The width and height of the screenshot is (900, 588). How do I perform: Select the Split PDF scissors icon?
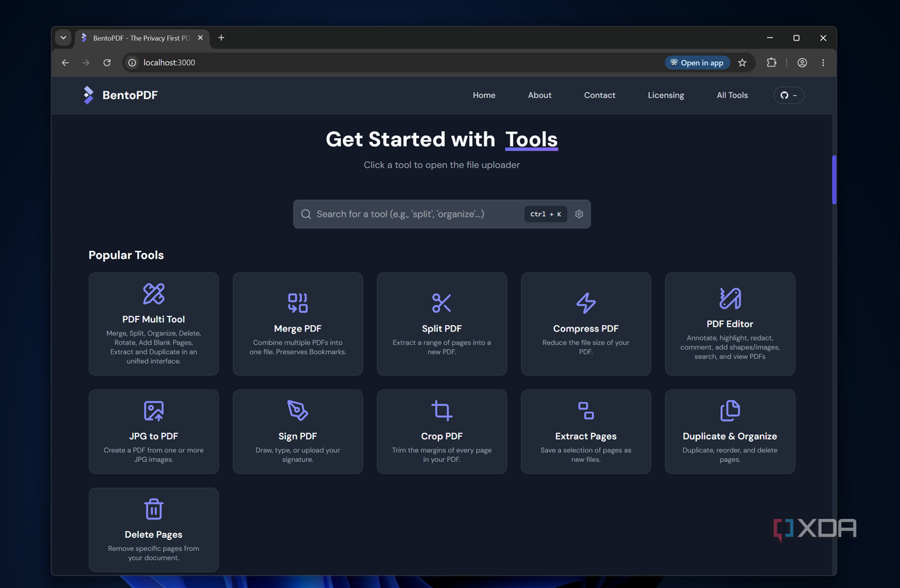pyautogui.click(x=442, y=303)
